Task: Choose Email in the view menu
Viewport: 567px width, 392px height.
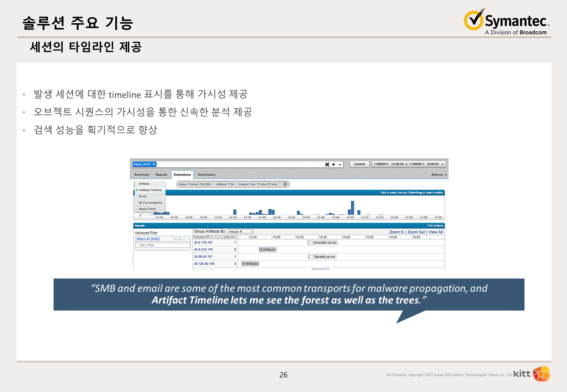Action: (x=143, y=196)
